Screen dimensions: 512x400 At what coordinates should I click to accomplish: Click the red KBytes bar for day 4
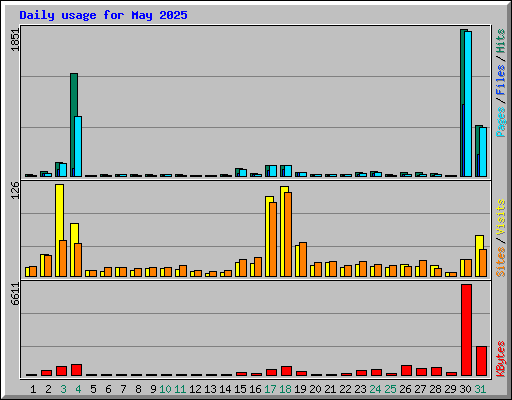click(x=76, y=370)
